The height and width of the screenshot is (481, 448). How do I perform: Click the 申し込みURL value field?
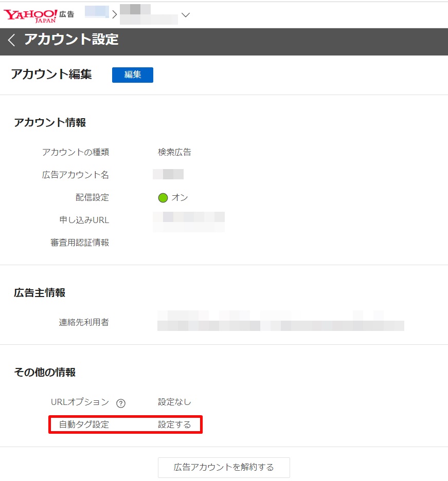pos(188,220)
